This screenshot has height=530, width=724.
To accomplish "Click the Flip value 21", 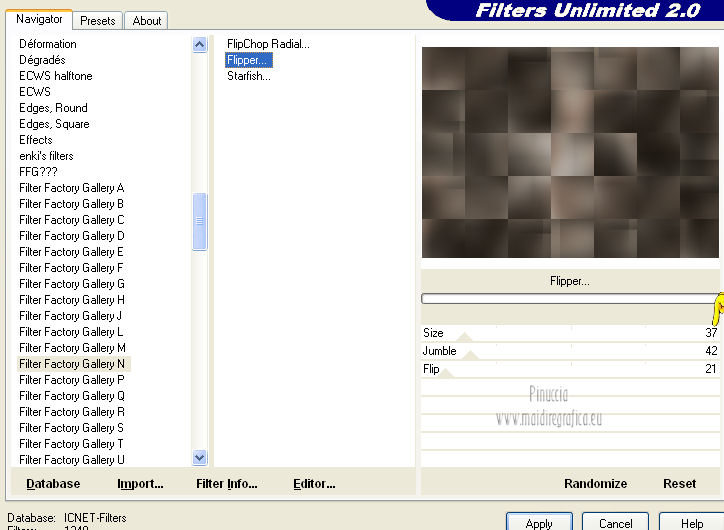I will [x=711, y=369].
